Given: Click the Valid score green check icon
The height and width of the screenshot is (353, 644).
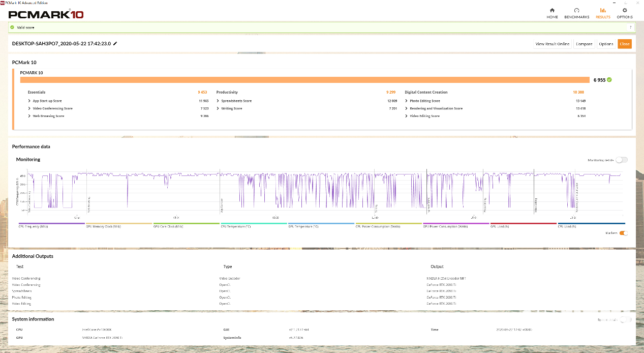Looking at the screenshot, I should [x=12, y=27].
